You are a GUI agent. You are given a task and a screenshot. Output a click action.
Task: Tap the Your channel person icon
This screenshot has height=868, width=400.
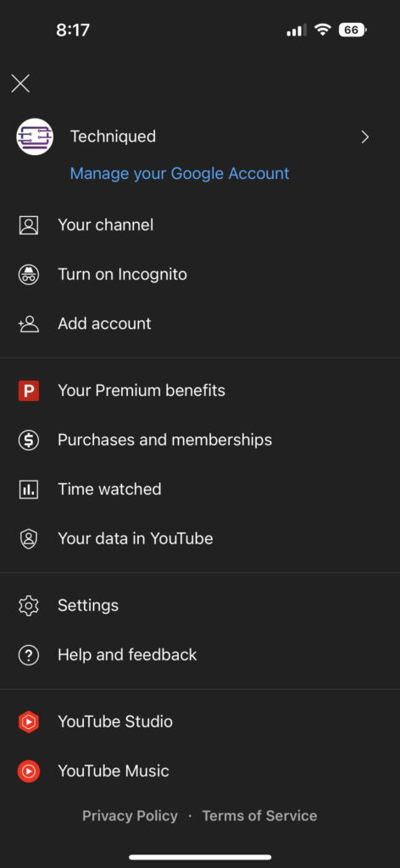click(x=29, y=225)
